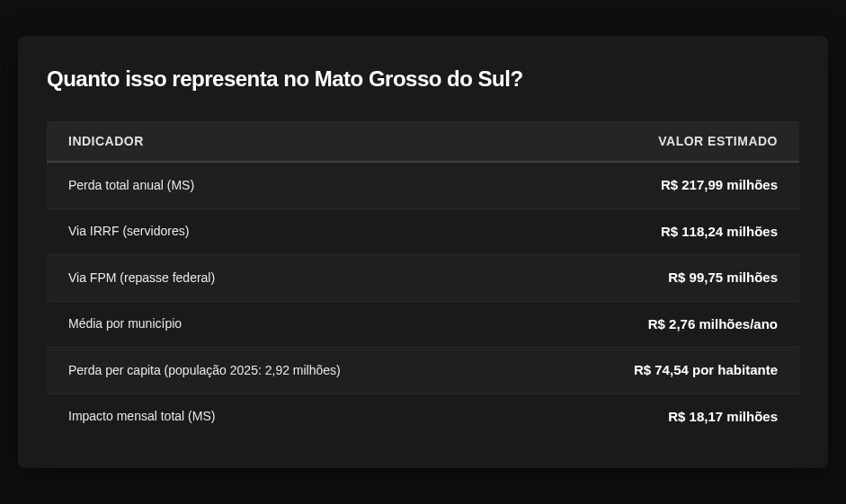Select the 'Via IRRF (servidores)' label

tap(129, 231)
